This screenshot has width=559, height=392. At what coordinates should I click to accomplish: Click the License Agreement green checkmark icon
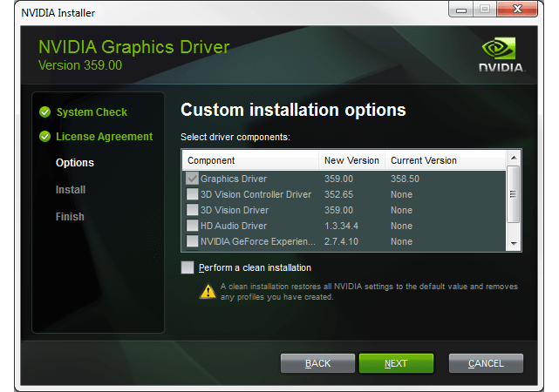tap(45, 137)
